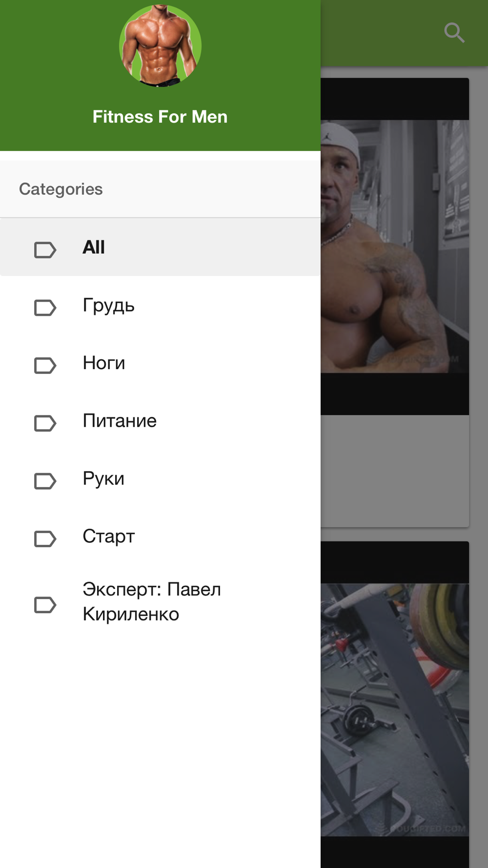The image size is (488, 868).
Task: Click the Categories section header
Action: tap(160, 189)
